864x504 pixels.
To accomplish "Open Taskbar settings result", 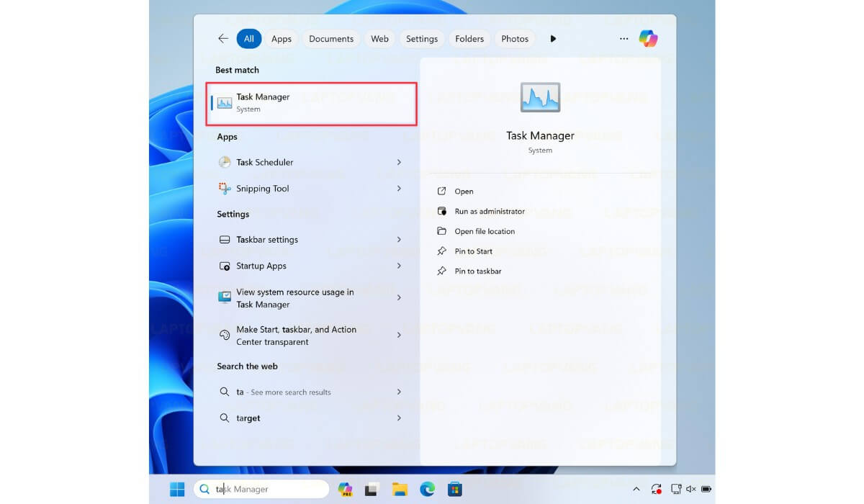I will tap(312, 240).
